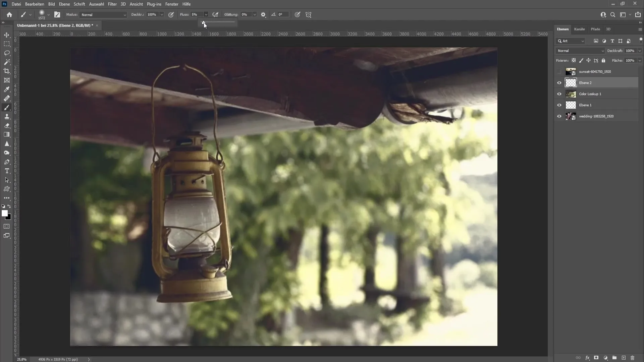Select the Brush tool in toolbar
The width and height of the screenshot is (644, 362).
(x=7, y=107)
